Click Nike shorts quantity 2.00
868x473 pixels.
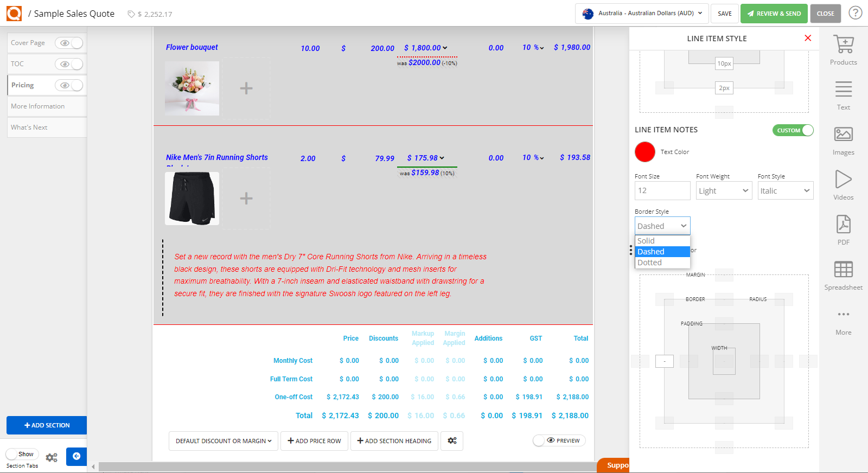point(308,158)
